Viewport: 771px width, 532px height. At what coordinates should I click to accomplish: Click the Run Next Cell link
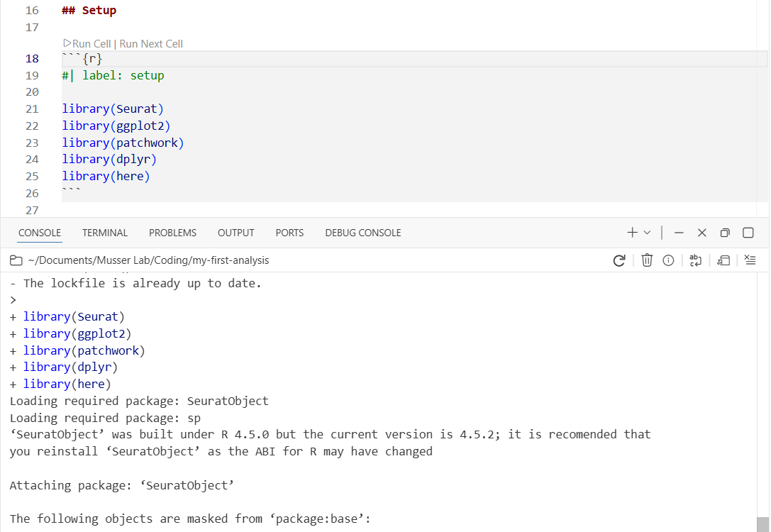click(x=151, y=44)
